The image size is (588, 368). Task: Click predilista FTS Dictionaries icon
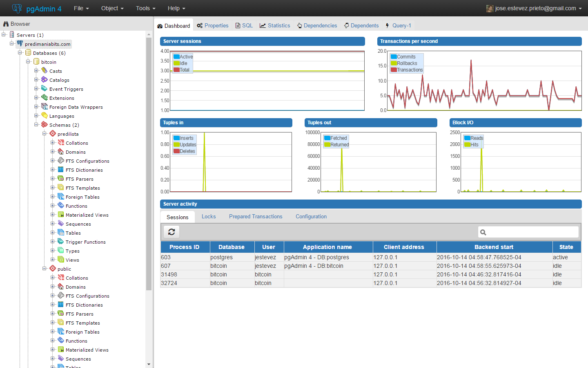(61, 170)
